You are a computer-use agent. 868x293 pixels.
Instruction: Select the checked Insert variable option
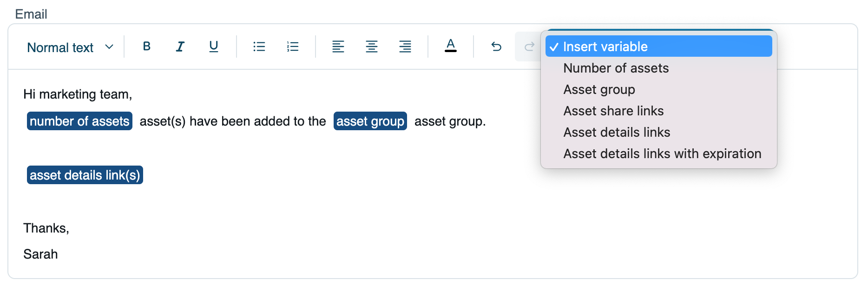pyautogui.click(x=658, y=47)
